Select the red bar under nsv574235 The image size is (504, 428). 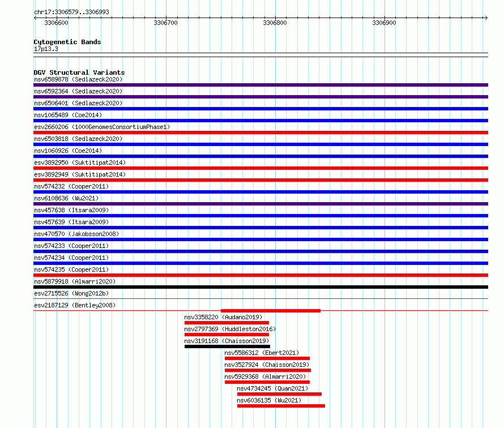[x=260, y=275]
